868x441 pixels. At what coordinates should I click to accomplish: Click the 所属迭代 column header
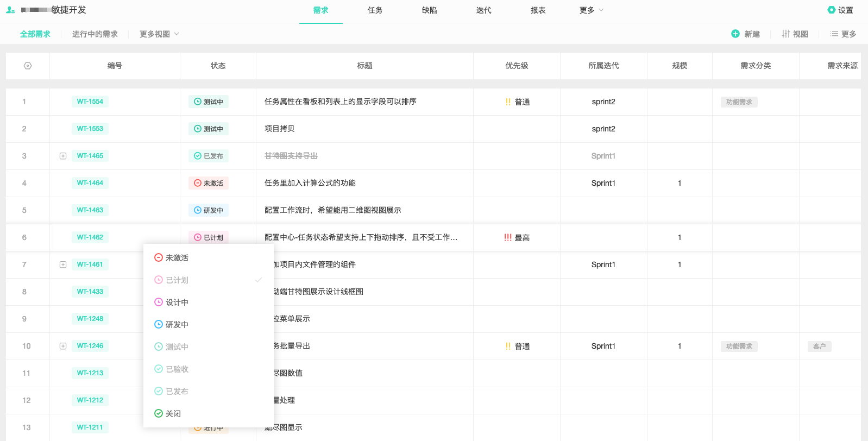603,66
